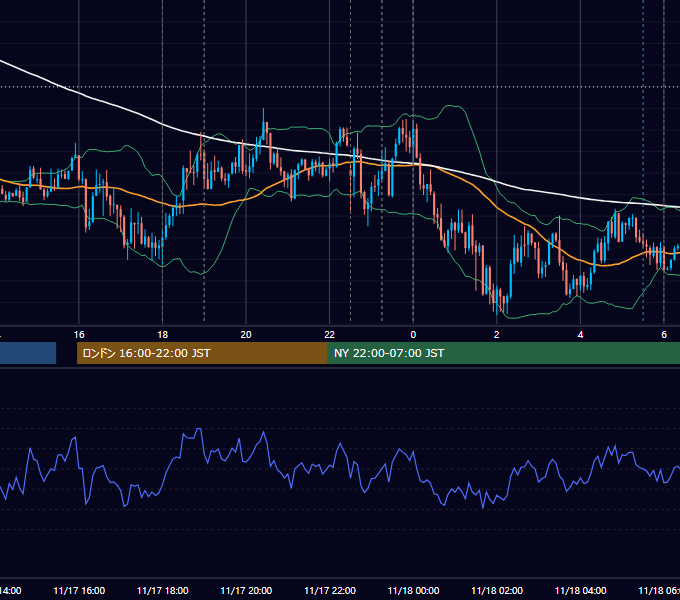
Task: Click the 11/17 22:00 time axis label
Action: coord(330,590)
